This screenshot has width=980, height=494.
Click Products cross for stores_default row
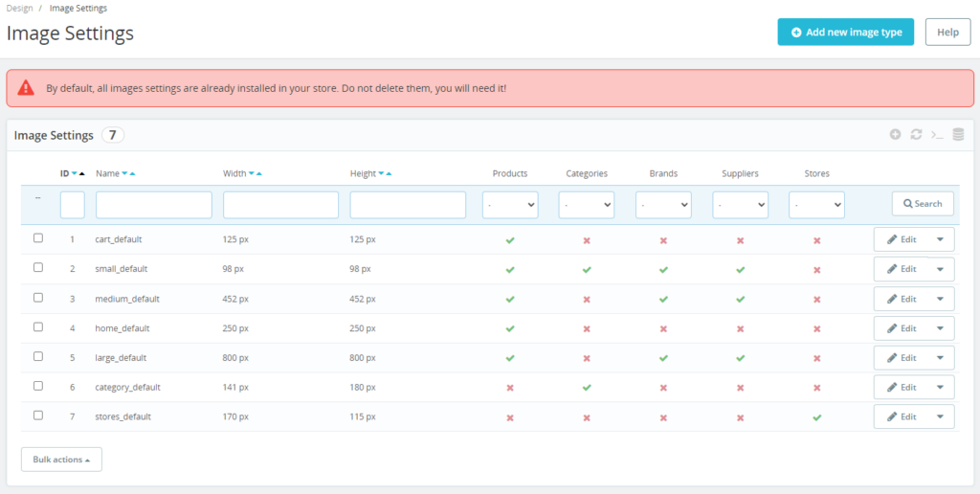pyautogui.click(x=510, y=417)
